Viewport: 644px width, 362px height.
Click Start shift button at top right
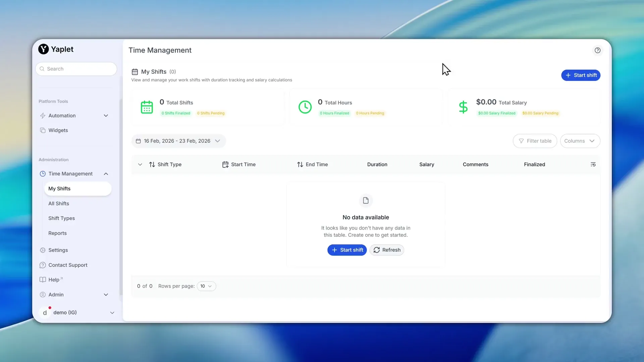click(581, 75)
